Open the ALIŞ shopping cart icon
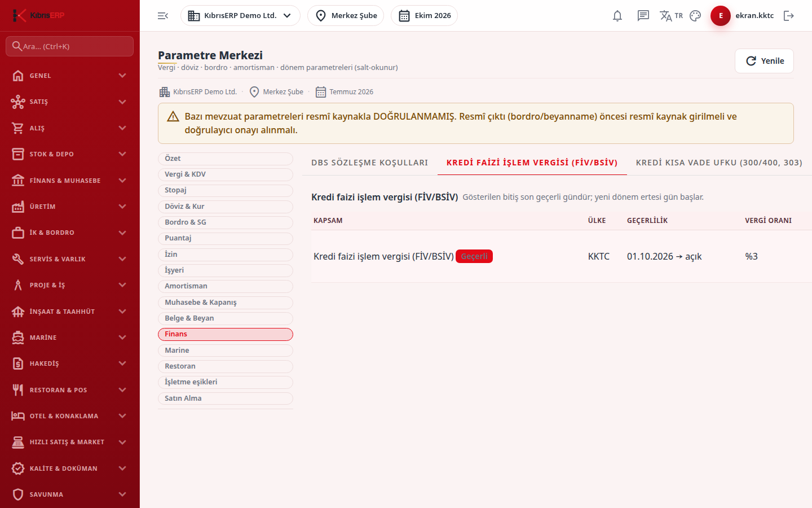 [x=18, y=128]
